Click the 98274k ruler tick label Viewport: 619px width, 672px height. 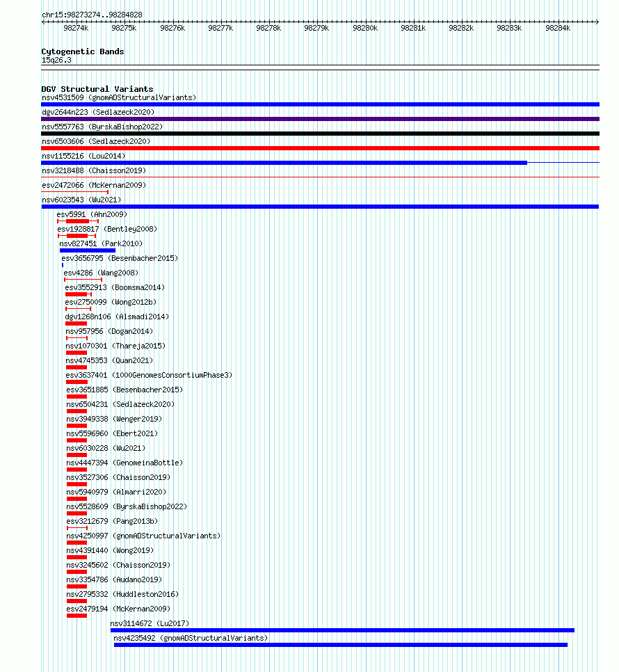(76, 28)
